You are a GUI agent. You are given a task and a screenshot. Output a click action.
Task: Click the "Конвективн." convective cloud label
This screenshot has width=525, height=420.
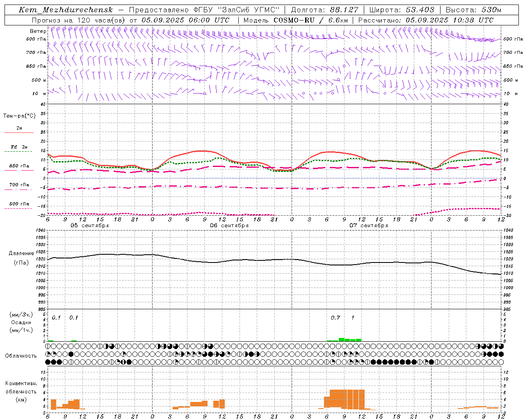(21, 383)
